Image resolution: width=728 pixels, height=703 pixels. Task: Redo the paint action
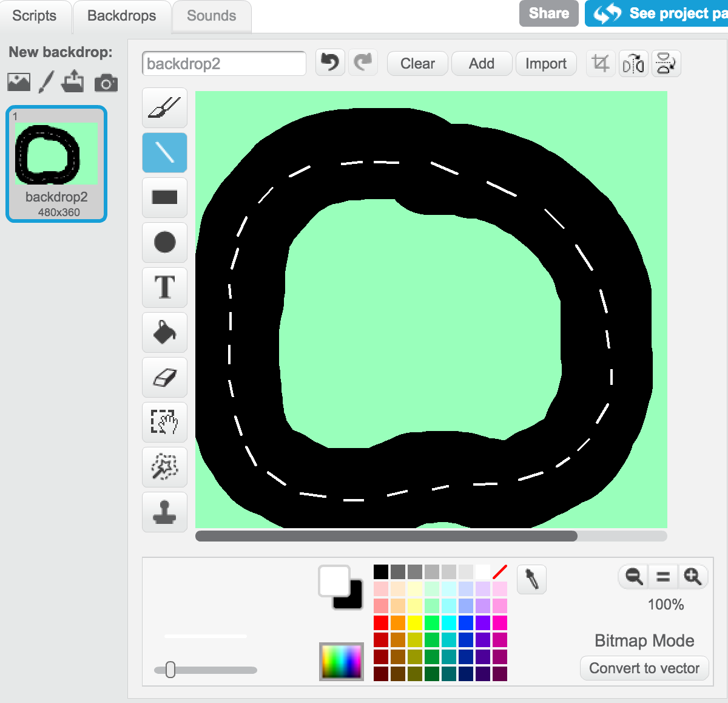click(363, 63)
